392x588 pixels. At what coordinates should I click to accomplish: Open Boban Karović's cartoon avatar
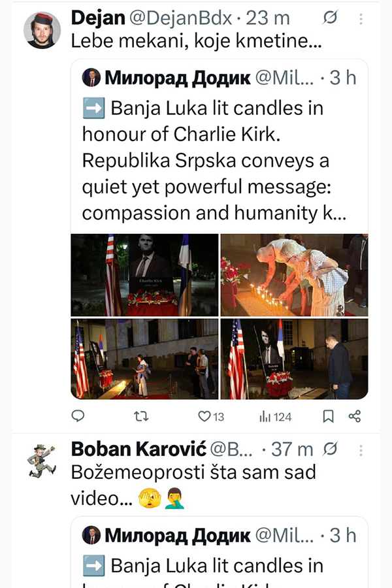click(x=42, y=461)
